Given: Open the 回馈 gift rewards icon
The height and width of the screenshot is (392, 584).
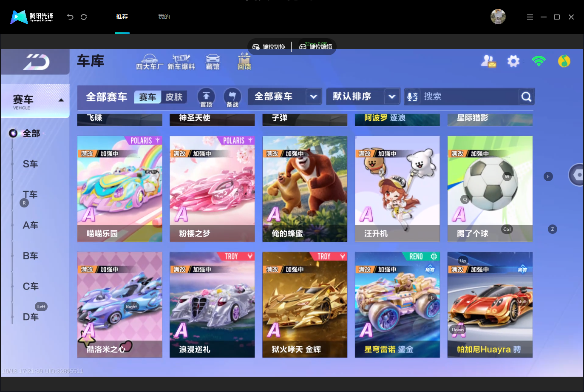Looking at the screenshot, I should pyautogui.click(x=244, y=62).
